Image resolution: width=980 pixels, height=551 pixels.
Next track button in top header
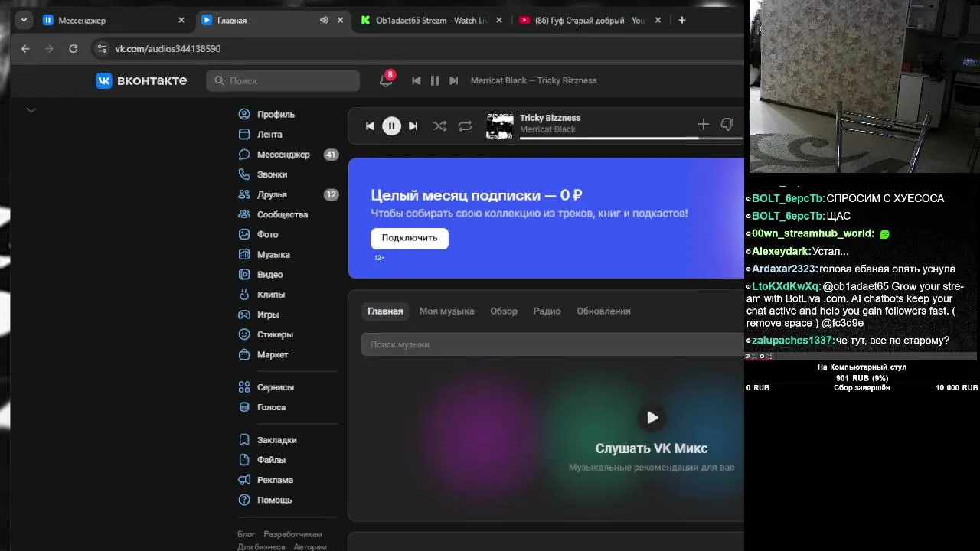(x=453, y=80)
